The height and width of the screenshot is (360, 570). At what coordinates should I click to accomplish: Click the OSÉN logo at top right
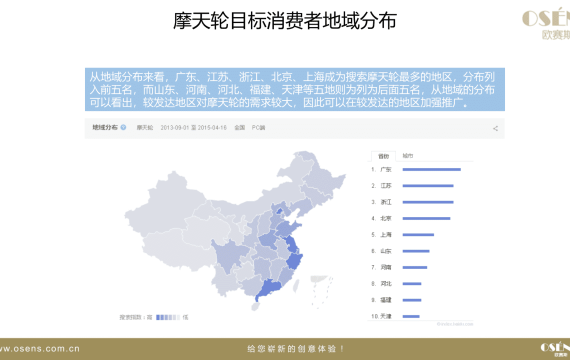coord(546,24)
